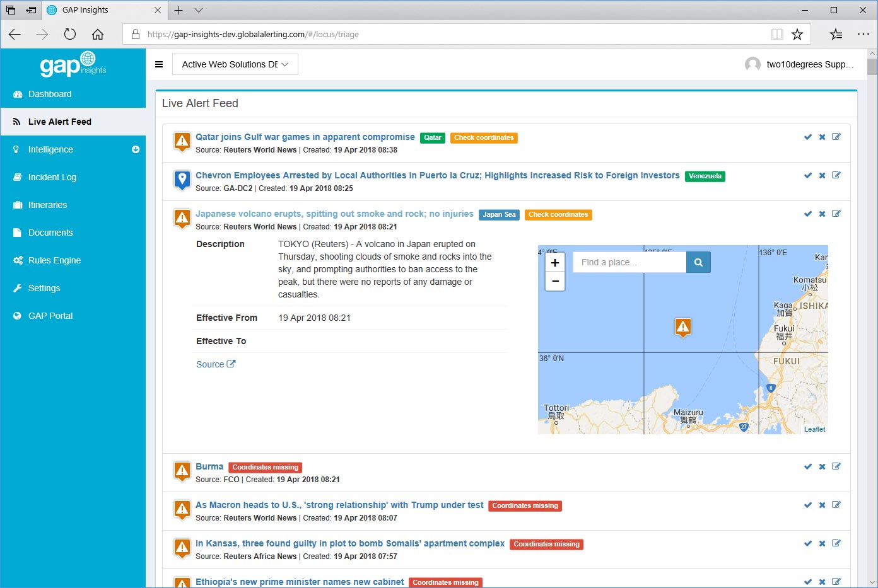Click the map place search button

(x=698, y=262)
